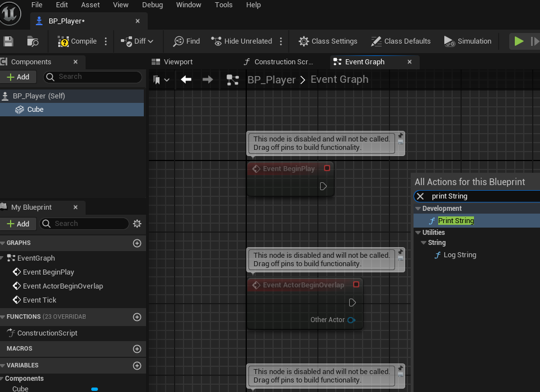Click the Other Actor output pin
This screenshot has width=540, height=392.
[351, 320]
